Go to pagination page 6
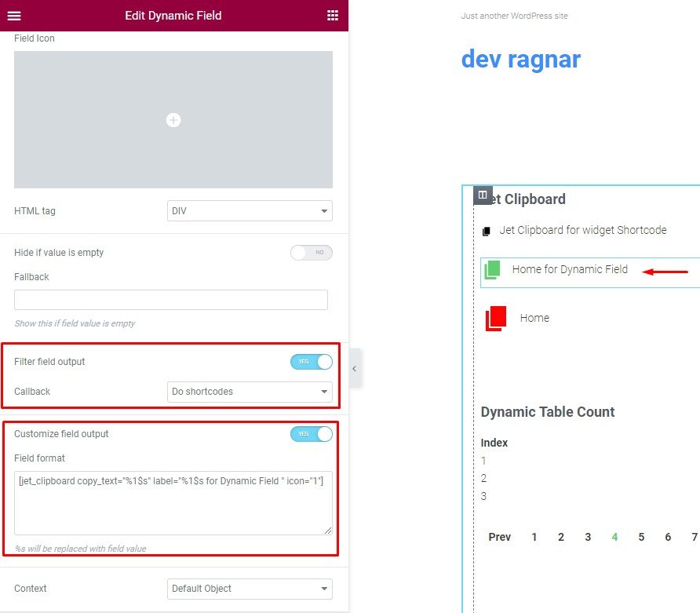 (x=668, y=537)
